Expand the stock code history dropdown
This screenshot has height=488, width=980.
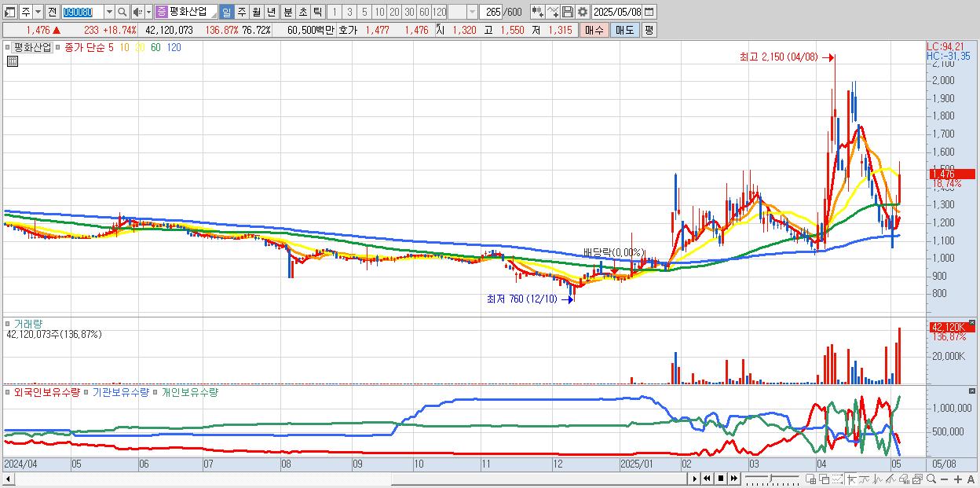click(109, 12)
